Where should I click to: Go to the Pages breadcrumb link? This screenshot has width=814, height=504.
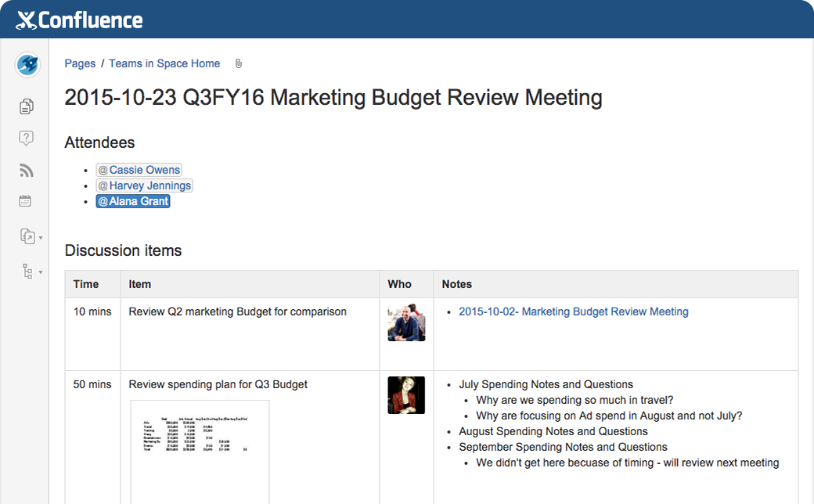pyautogui.click(x=80, y=63)
